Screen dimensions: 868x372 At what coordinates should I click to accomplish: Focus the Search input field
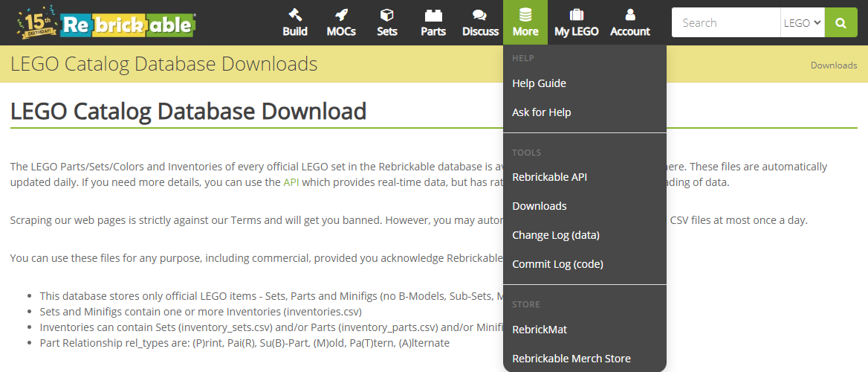point(726,23)
